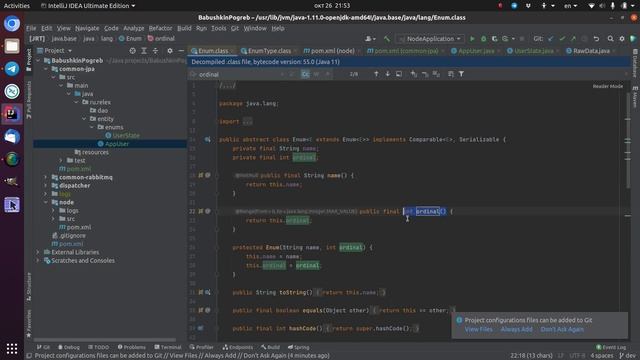640x360 pixels.
Task: Hide the Project panel with minus icon
Action: (x=181, y=51)
